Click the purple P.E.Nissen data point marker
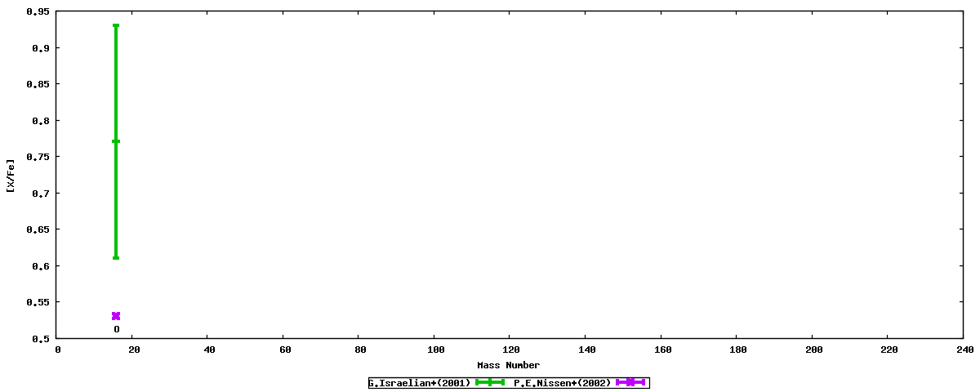980x392 pixels. click(116, 316)
